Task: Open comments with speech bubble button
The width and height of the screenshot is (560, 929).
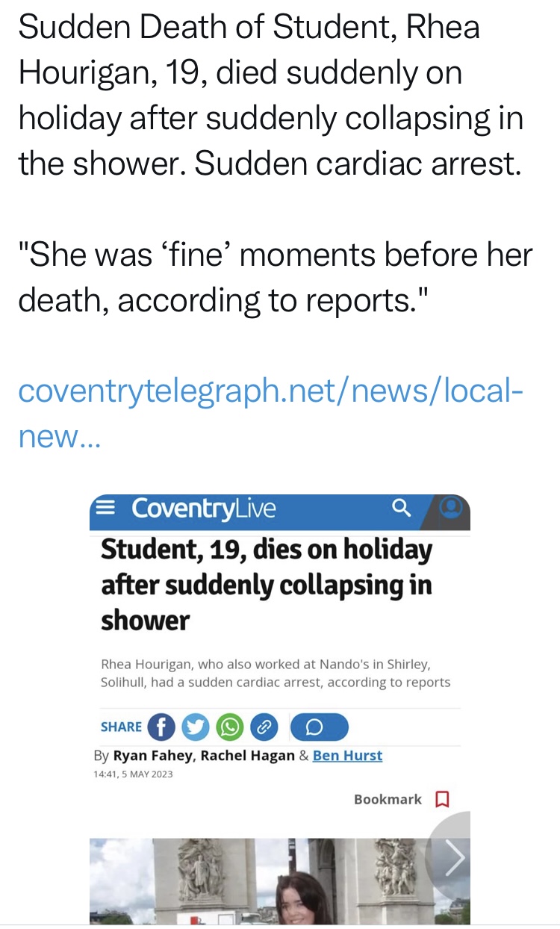Action: 318,727
